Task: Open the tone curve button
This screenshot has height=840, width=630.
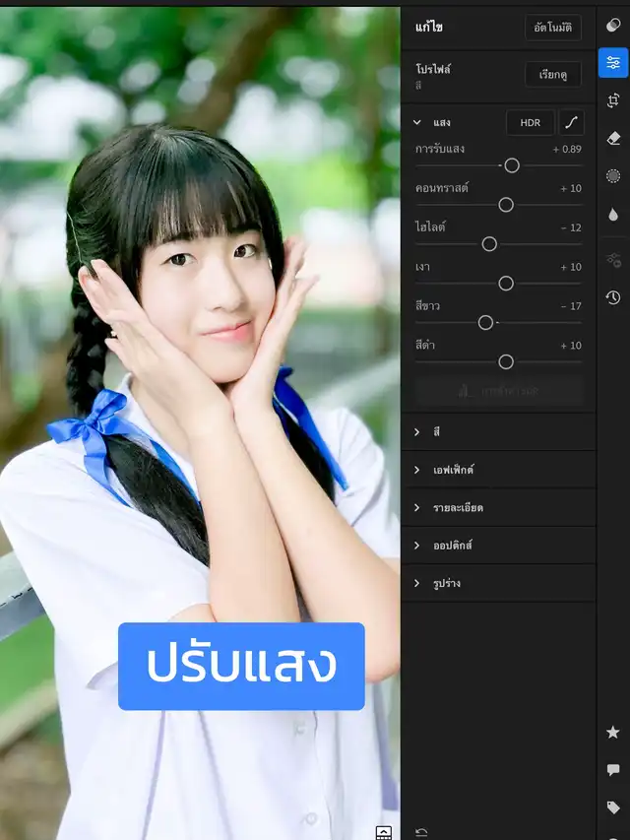Action: click(571, 123)
